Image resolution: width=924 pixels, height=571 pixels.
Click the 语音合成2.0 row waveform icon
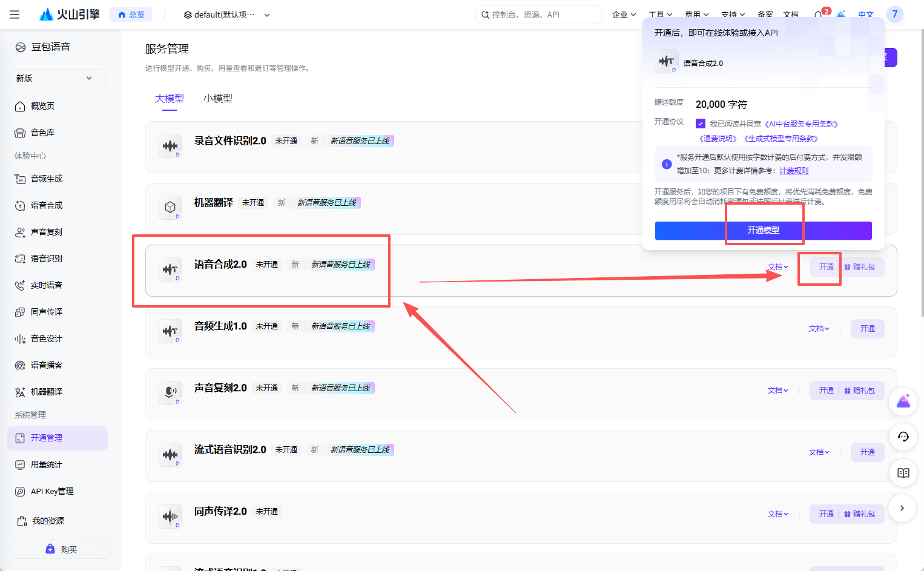click(170, 269)
